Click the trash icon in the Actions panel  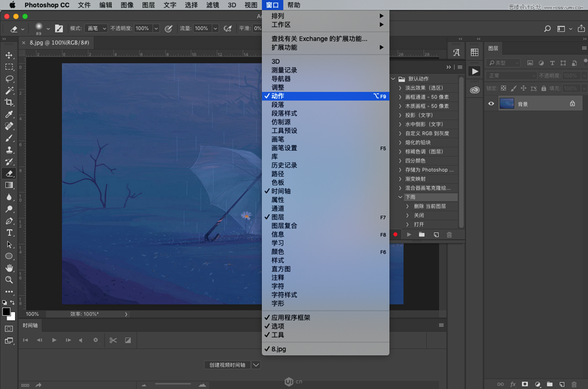tap(449, 234)
